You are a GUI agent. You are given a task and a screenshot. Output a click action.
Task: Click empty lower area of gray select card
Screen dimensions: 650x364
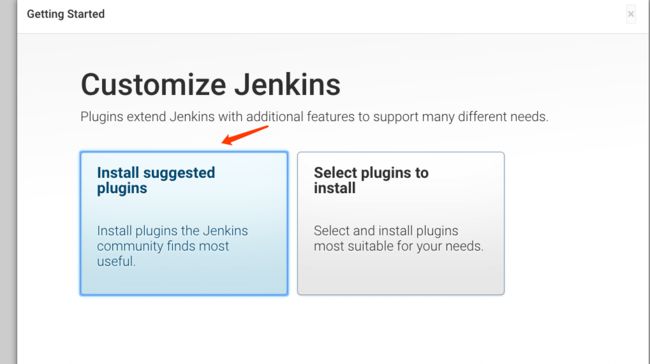click(401, 274)
